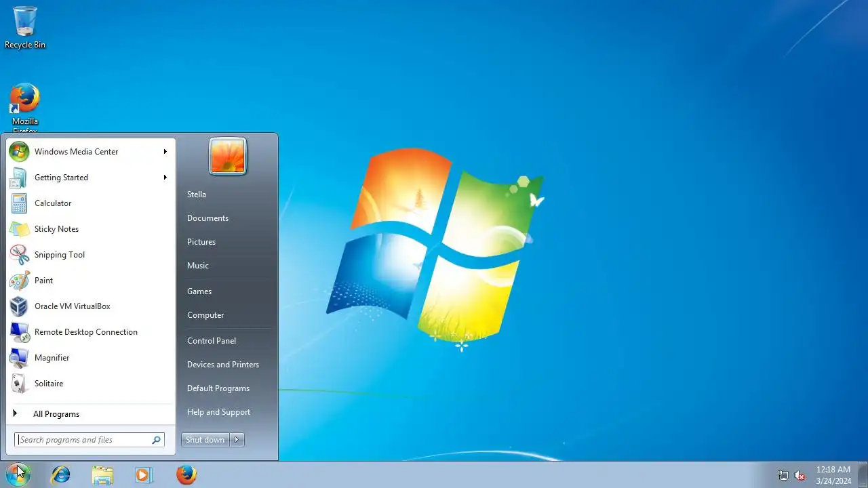Start the Snipping Tool scissors icon
The height and width of the screenshot is (488, 868).
(x=19, y=254)
